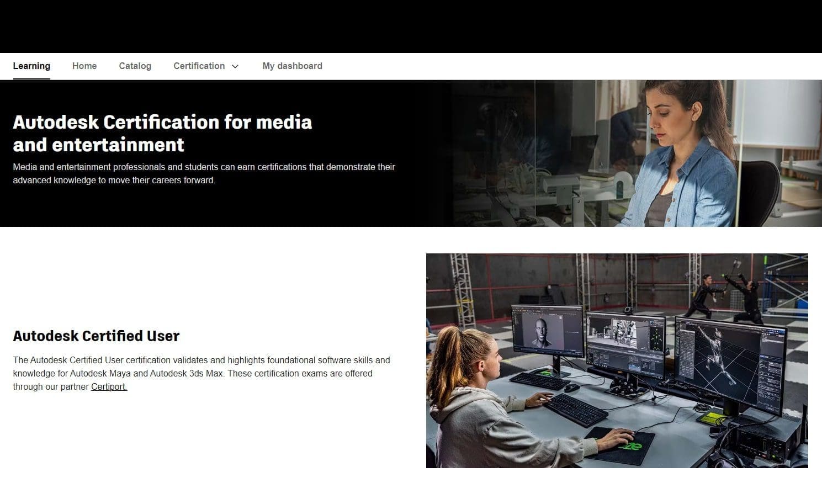Go to the Home nav item
Image resolution: width=822 pixels, height=504 pixels.
click(x=84, y=66)
